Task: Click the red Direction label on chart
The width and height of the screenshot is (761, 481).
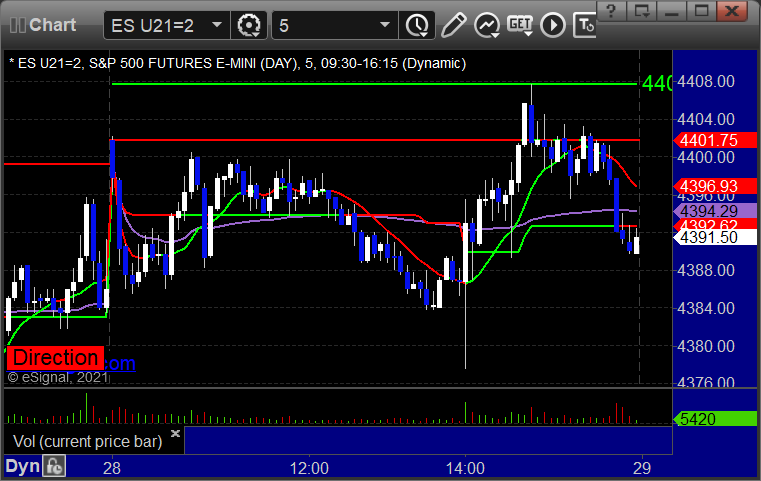Action: (x=55, y=358)
